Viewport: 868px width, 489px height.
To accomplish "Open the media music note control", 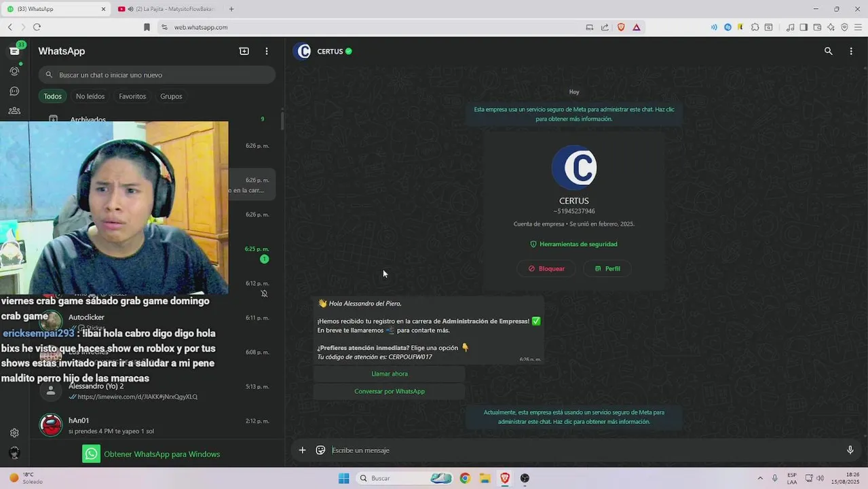I will point(790,27).
